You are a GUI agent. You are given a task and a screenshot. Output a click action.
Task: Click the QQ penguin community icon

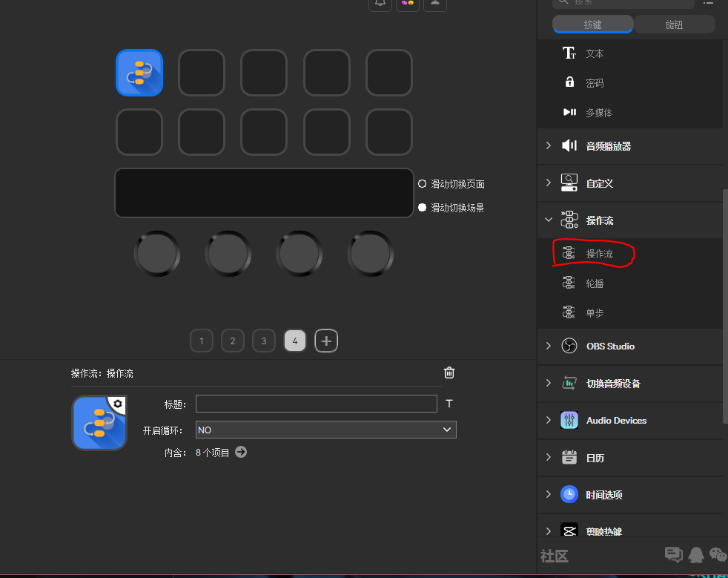[x=695, y=554]
